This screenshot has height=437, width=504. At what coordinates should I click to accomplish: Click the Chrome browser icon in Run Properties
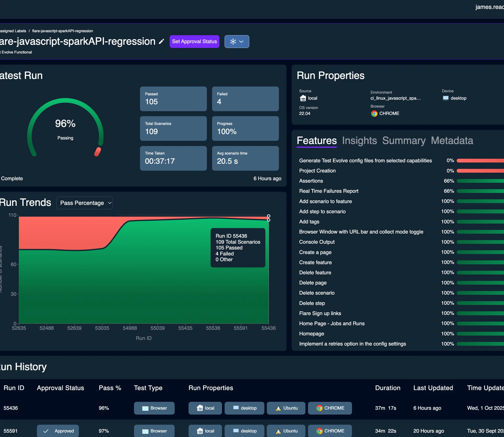[374, 114]
